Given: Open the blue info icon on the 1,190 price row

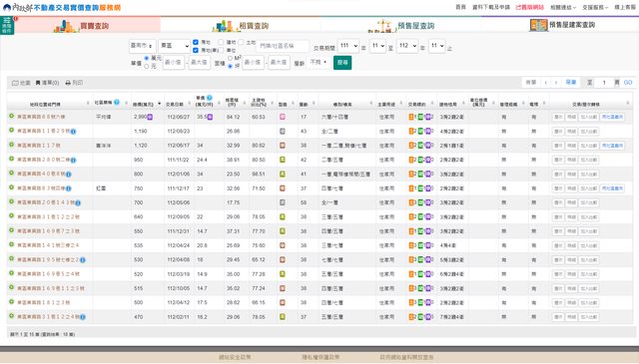Looking at the screenshot, I should [73, 131].
